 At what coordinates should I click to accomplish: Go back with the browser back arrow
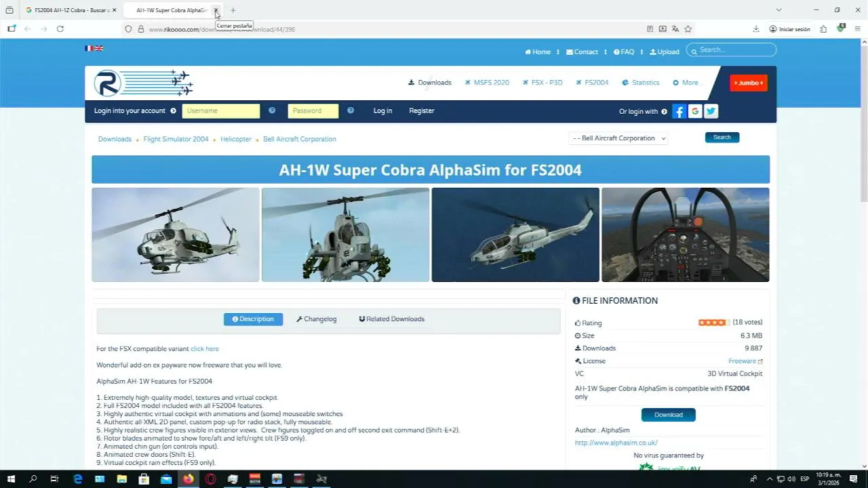(28, 29)
